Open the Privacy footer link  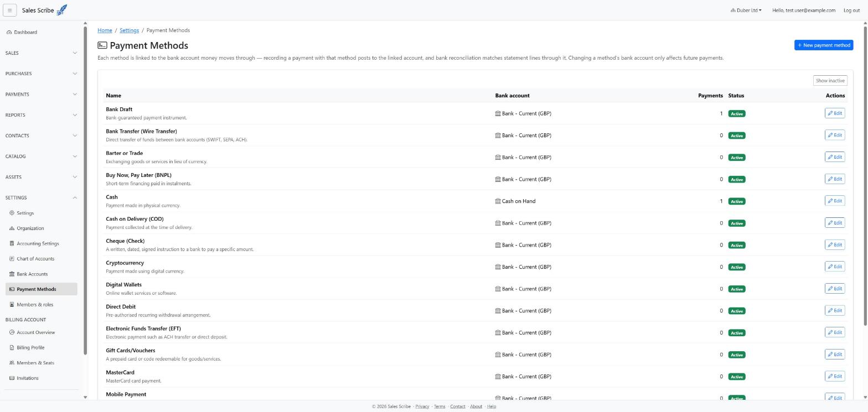422,406
